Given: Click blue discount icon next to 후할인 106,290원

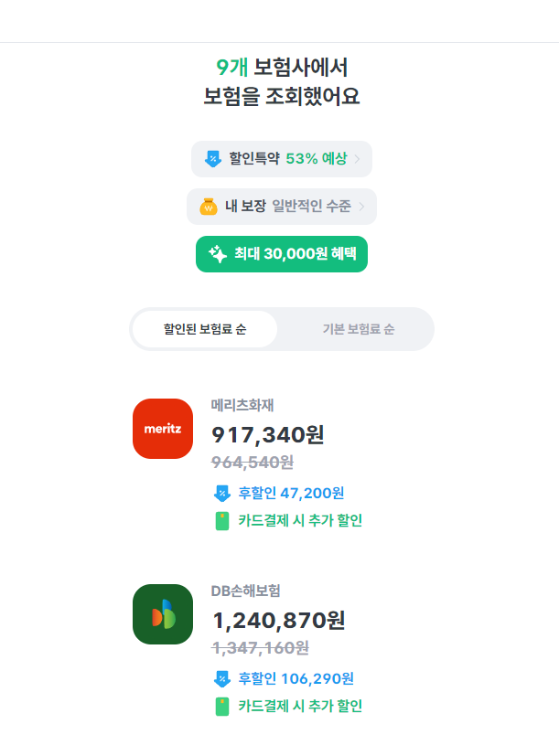Looking at the screenshot, I should (222, 679).
